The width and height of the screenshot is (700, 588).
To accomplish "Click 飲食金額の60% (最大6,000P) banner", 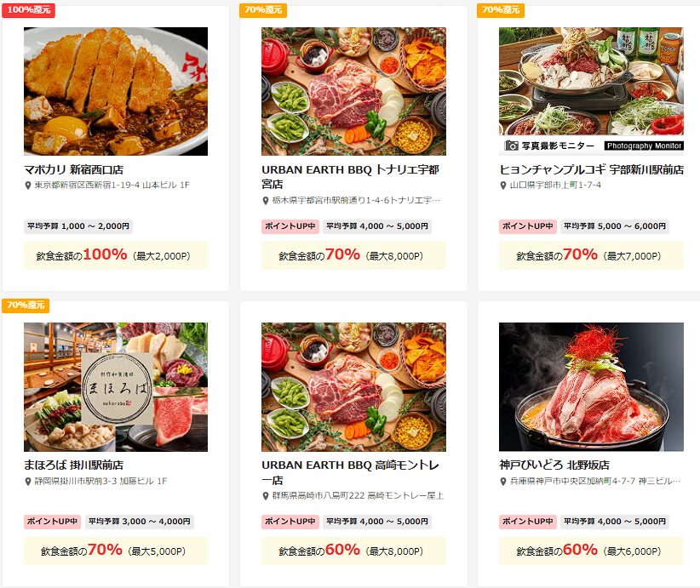I will (x=591, y=551).
